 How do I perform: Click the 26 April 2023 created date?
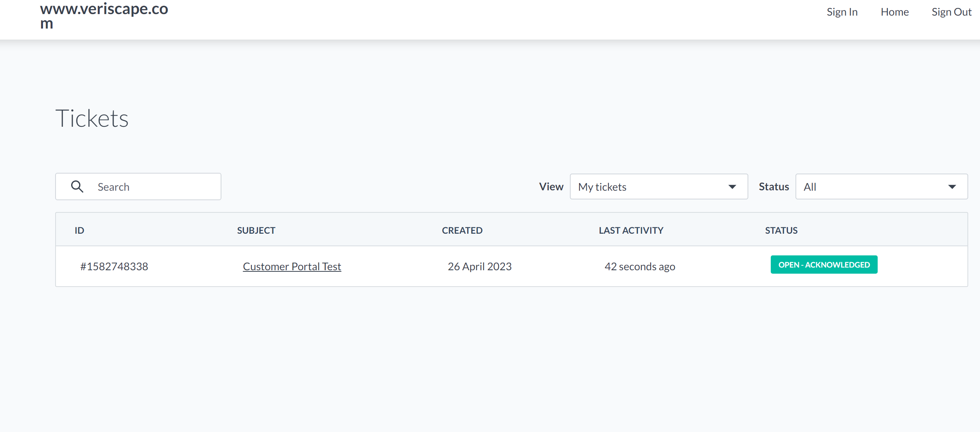[479, 266]
